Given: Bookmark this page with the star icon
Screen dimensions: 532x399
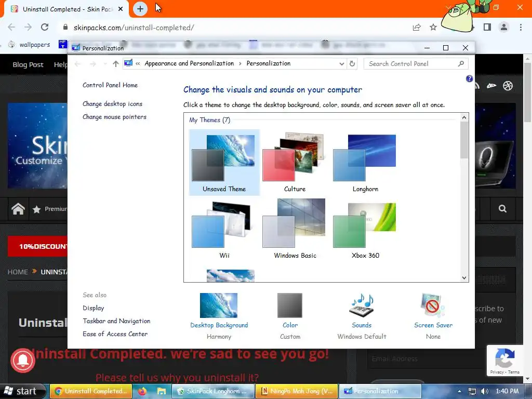Looking at the screenshot, I should 433,27.
